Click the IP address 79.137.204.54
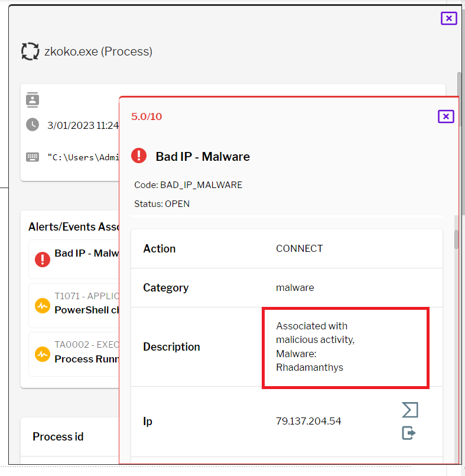 pos(308,422)
